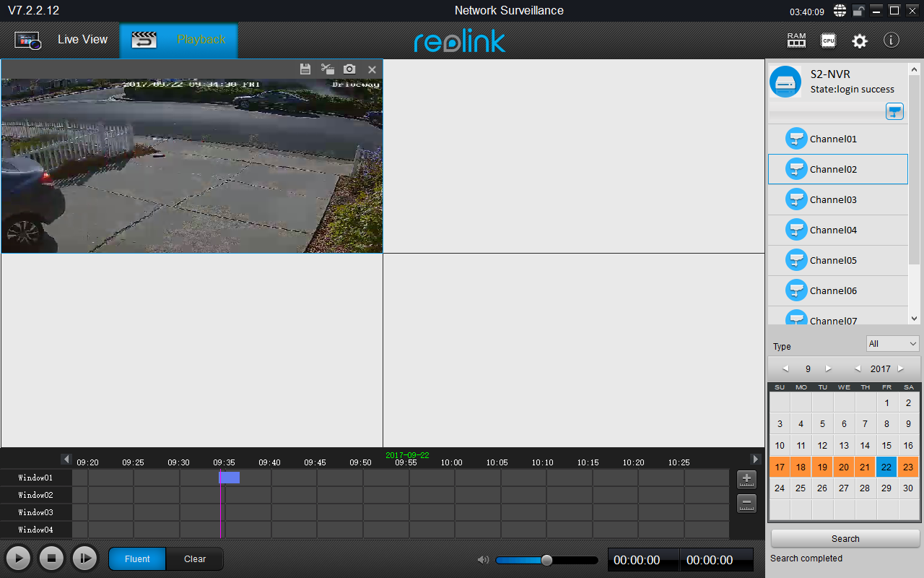Take a snapshot with the camera icon
The height and width of the screenshot is (578, 924).
click(x=349, y=69)
